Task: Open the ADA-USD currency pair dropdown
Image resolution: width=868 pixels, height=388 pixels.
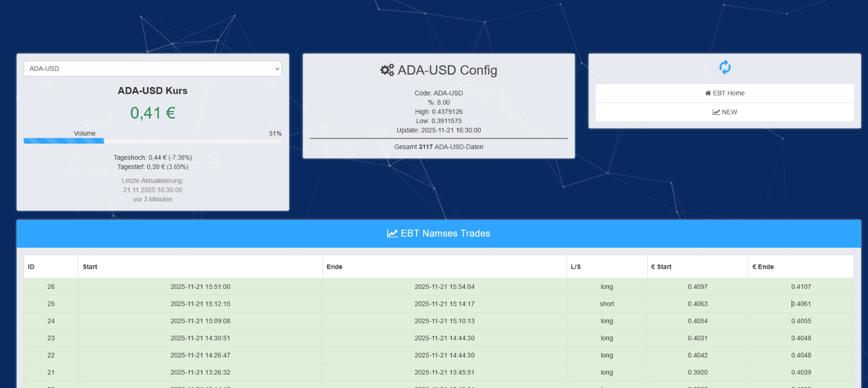Action: point(152,69)
